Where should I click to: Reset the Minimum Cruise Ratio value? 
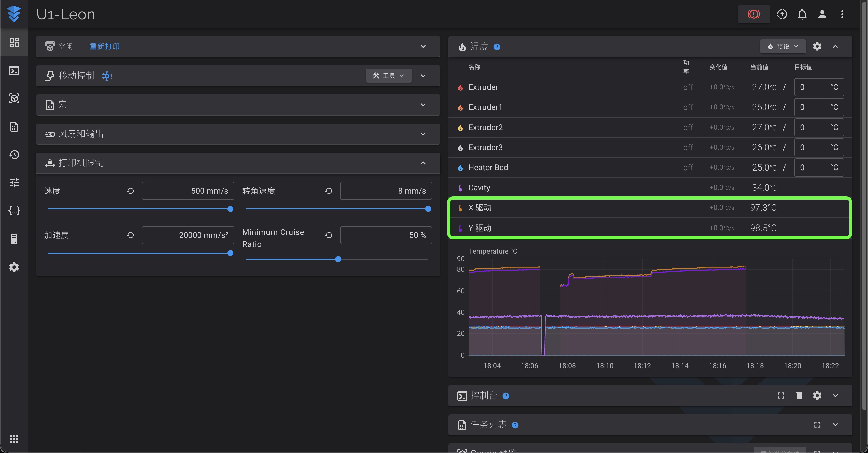point(329,235)
